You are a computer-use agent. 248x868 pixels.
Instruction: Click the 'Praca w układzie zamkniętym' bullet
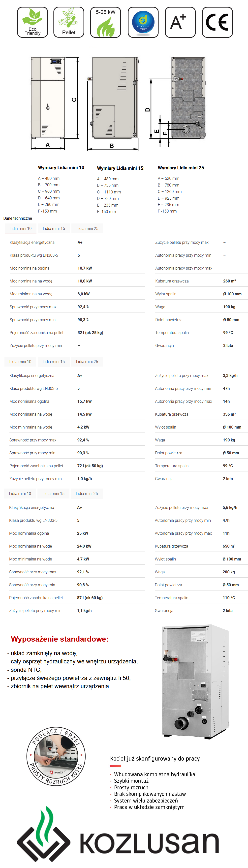[x=149, y=807]
